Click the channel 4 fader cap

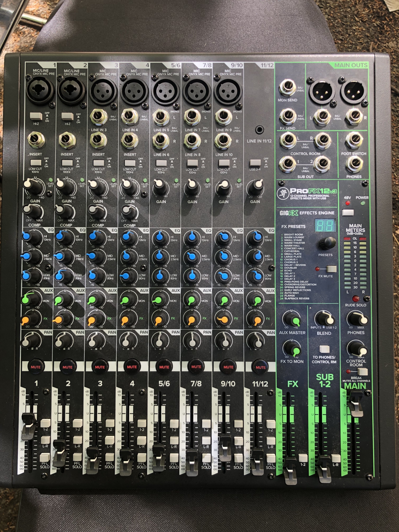[125, 462]
